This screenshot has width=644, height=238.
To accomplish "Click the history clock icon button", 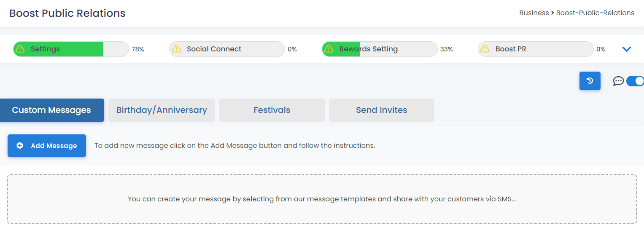I will 590,81.
